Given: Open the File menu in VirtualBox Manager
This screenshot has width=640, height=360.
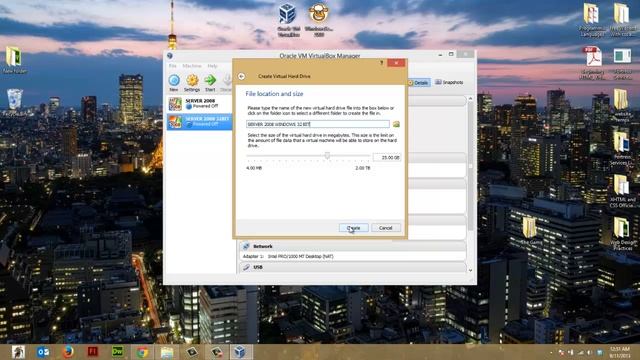Looking at the screenshot, I should (173, 66).
